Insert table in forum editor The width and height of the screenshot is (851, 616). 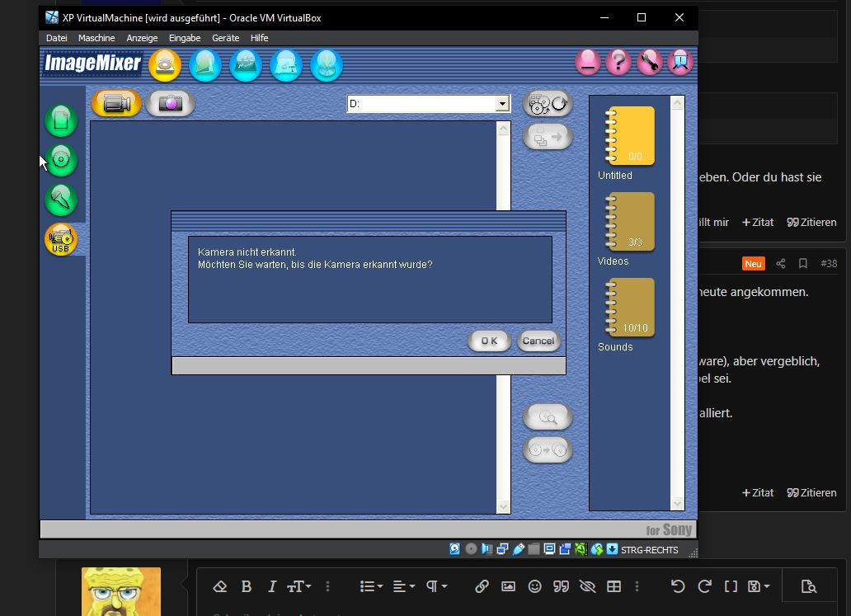[x=614, y=586]
